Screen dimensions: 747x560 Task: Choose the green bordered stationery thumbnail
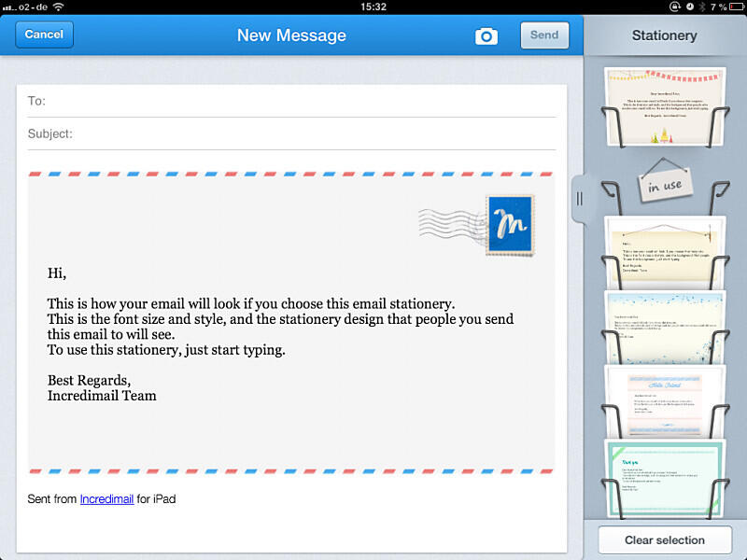[x=665, y=479]
